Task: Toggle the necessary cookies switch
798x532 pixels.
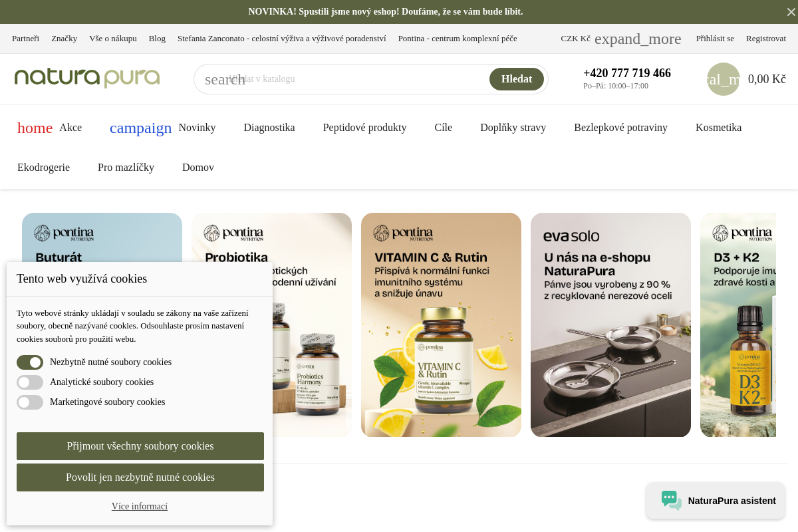Action: 30,362
